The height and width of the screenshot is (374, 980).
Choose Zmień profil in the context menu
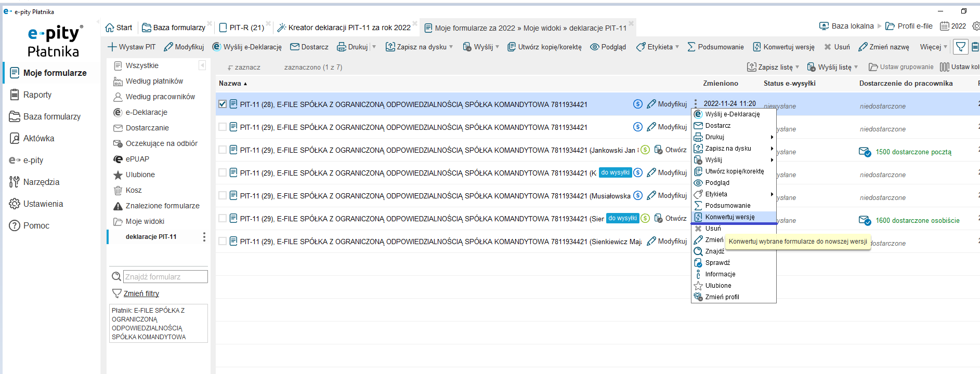click(x=734, y=297)
